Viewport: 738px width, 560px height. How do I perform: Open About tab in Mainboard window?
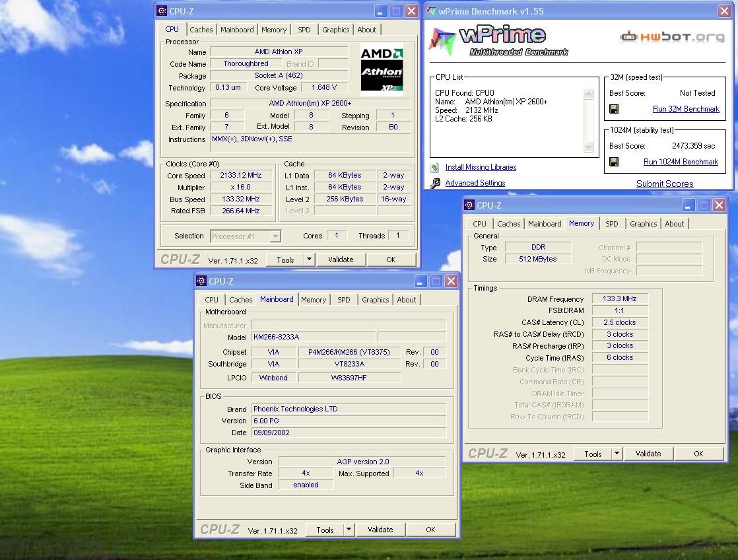[406, 300]
